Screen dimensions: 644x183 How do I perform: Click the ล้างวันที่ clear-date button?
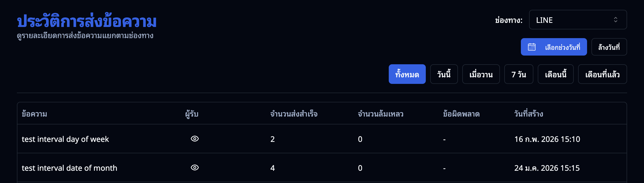coord(609,47)
